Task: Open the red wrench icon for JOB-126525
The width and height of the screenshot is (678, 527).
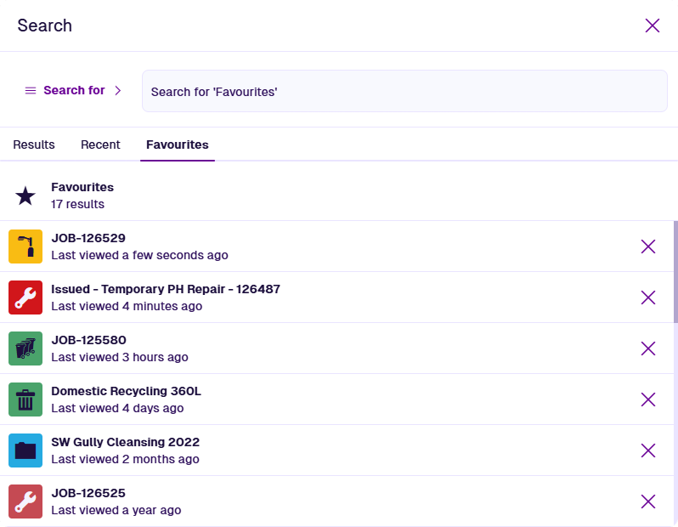Action: [x=26, y=501]
